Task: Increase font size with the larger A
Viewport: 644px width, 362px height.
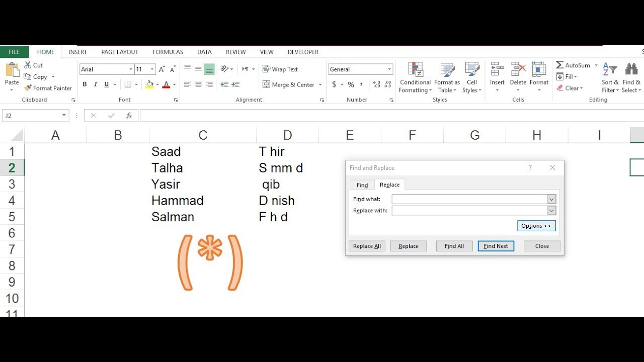Action: click(162, 69)
